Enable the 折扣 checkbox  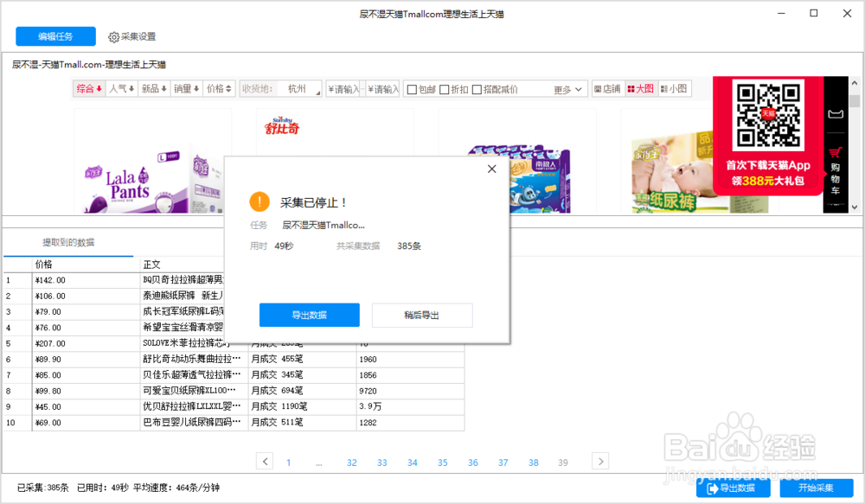444,89
